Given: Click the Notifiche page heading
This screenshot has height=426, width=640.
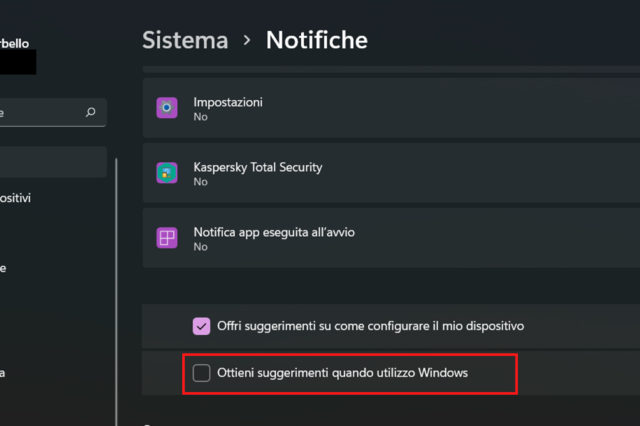Looking at the screenshot, I should 316,40.
